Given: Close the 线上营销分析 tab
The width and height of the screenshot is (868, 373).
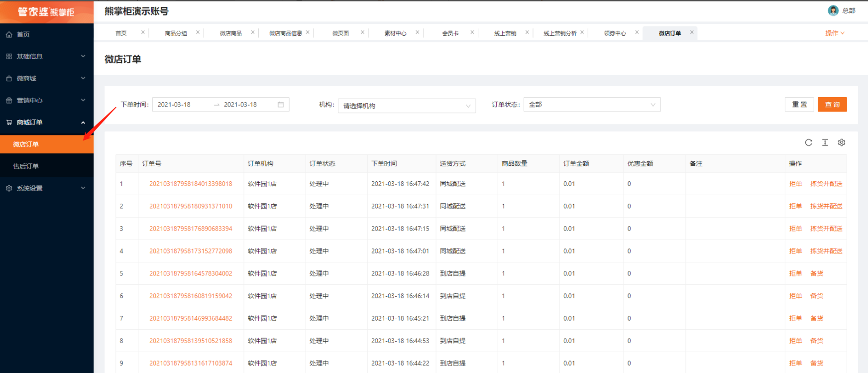Looking at the screenshot, I should [582, 32].
